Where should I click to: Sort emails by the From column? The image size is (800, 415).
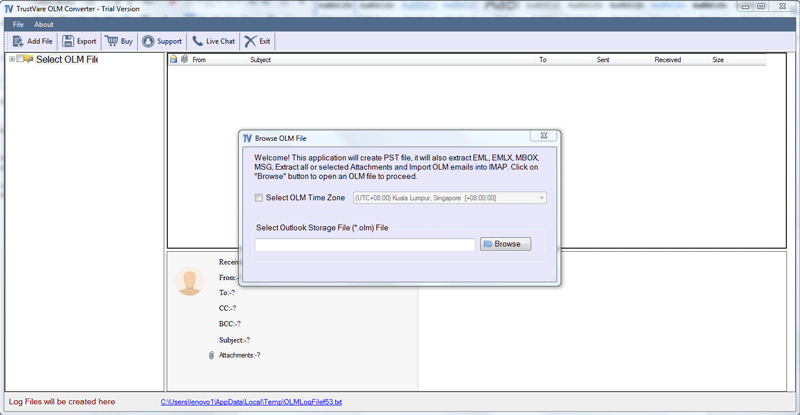(199, 60)
